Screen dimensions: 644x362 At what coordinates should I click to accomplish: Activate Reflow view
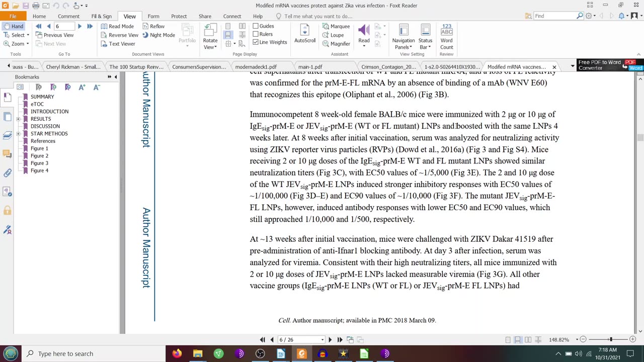pyautogui.click(x=153, y=26)
